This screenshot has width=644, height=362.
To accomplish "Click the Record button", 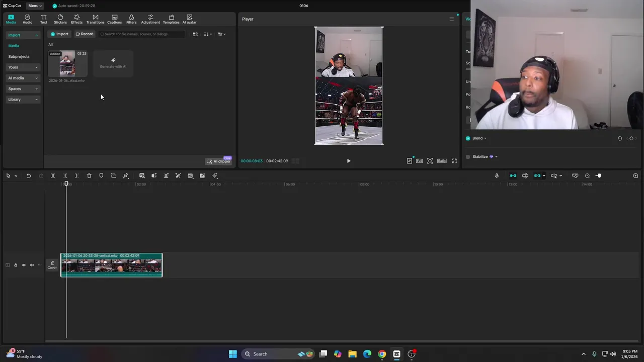I will [x=85, y=34].
